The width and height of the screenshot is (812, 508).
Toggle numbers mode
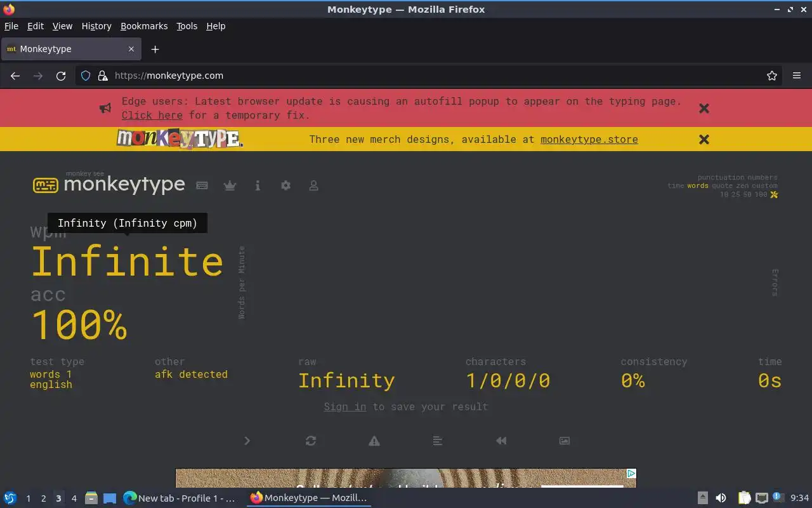(x=763, y=178)
